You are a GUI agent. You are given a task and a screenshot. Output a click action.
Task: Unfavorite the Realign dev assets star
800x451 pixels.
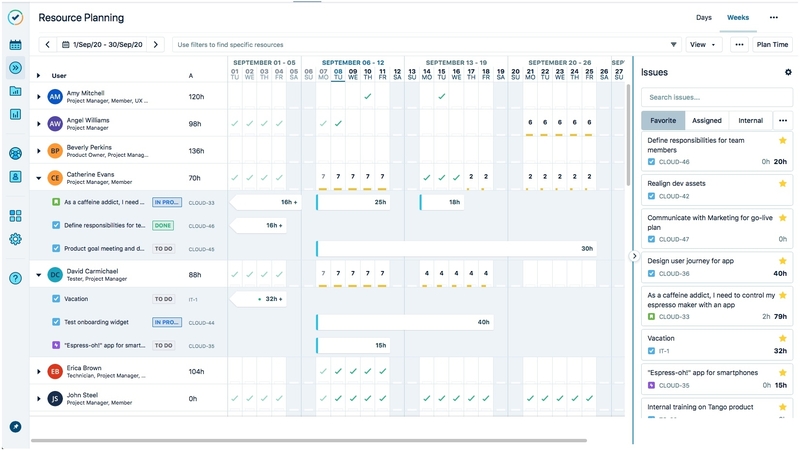pos(783,183)
